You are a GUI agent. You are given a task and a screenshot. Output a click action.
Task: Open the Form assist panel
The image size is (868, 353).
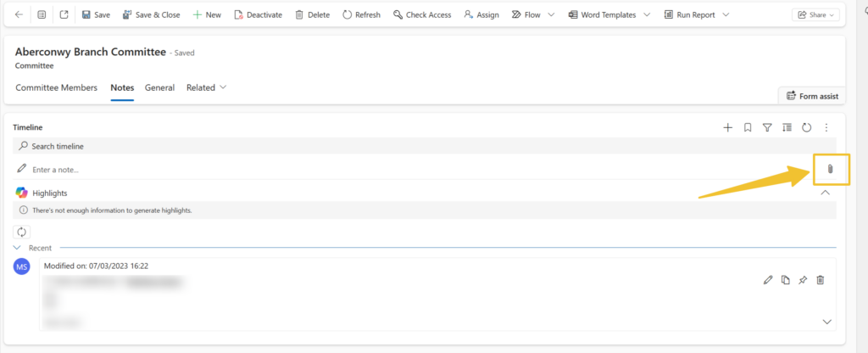[811, 96]
